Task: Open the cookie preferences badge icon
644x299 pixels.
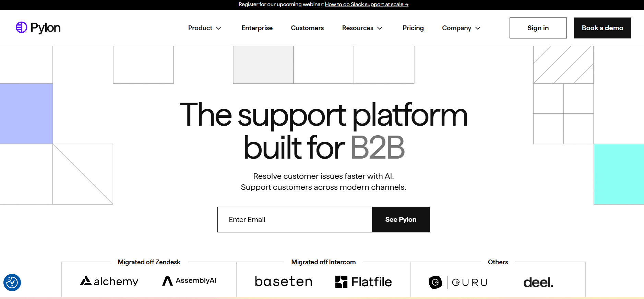Action: tap(12, 283)
